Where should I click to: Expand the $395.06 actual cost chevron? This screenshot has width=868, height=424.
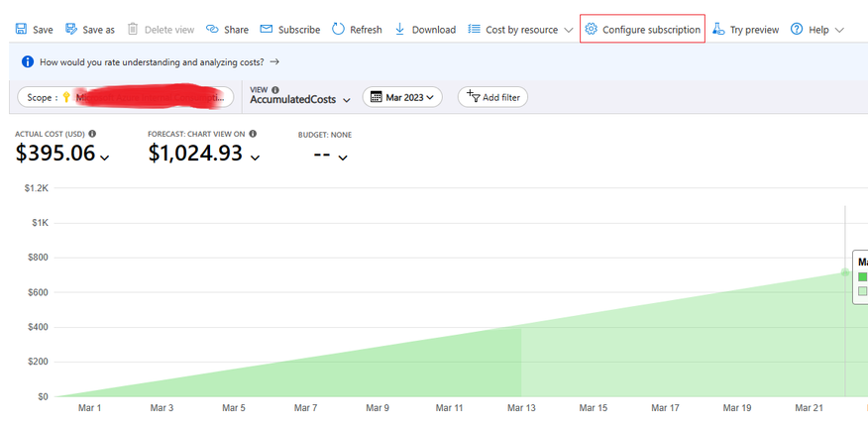point(105,158)
